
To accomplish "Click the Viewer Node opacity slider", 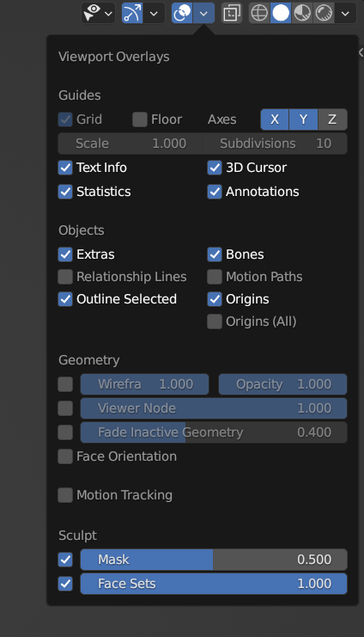I will pos(214,408).
